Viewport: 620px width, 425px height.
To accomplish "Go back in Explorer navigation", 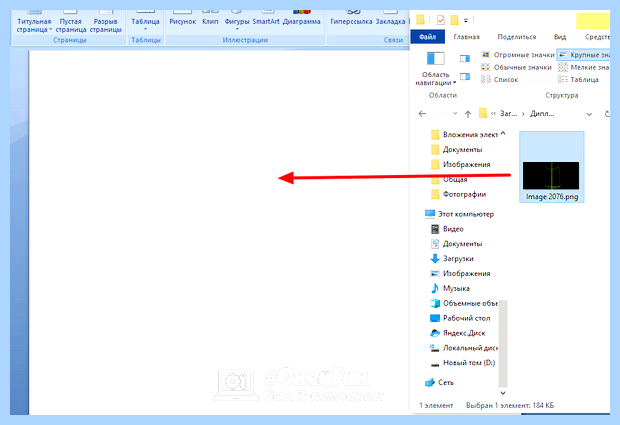I will [x=422, y=114].
